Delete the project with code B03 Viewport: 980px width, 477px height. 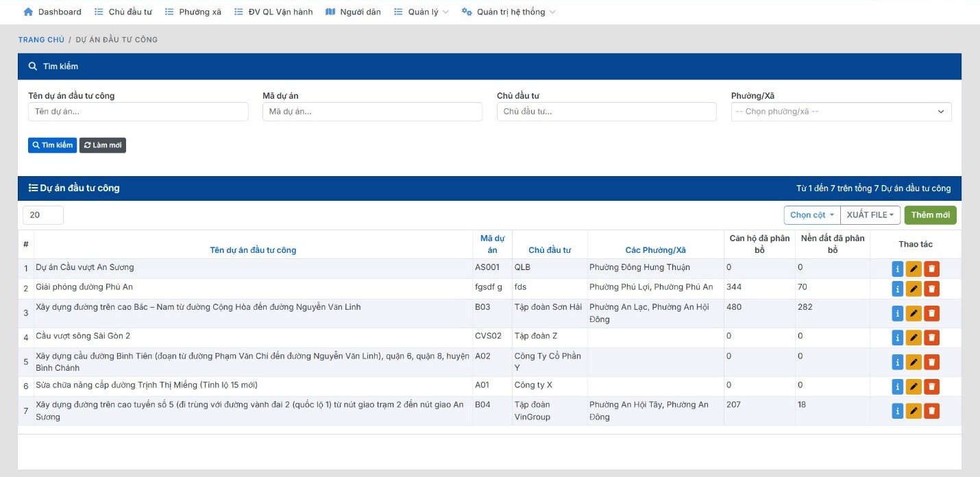pyautogui.click(x=931, y=313)
